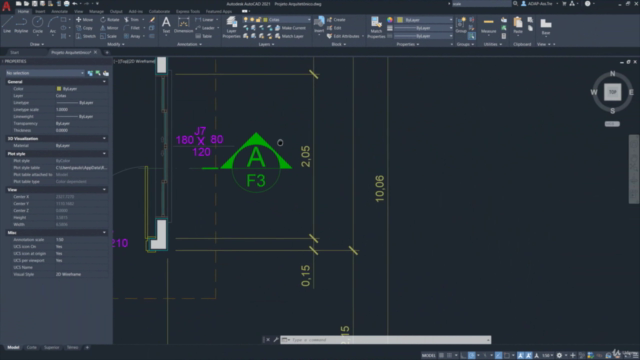This screenshot has width=640, height=360.
Task: Open annotation scale 1:50 dropdown in status bar
Action: pos(548,356)
